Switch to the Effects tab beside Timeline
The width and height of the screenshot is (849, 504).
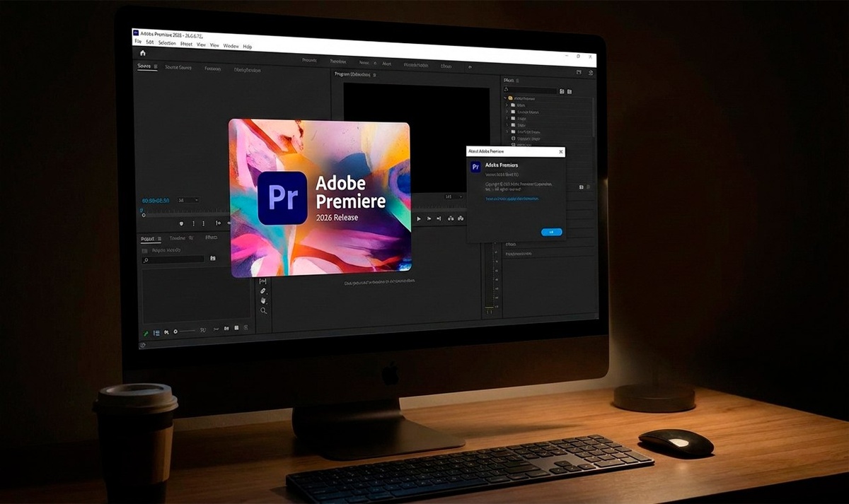tap(212, 238)
